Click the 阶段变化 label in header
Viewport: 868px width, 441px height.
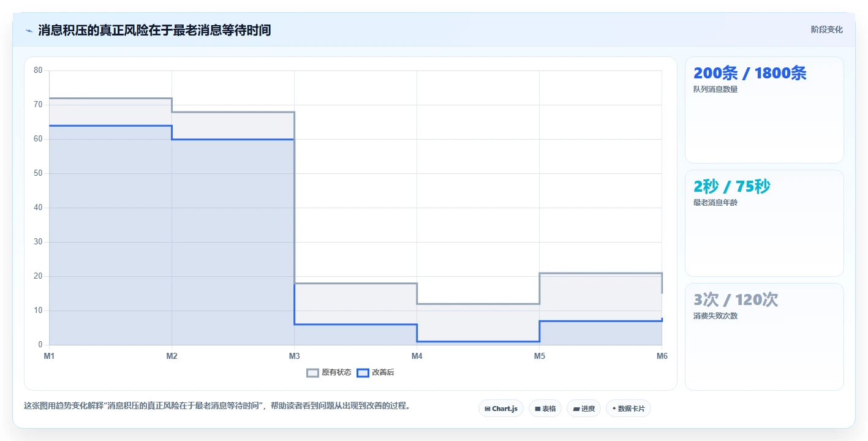click(827, 29)
